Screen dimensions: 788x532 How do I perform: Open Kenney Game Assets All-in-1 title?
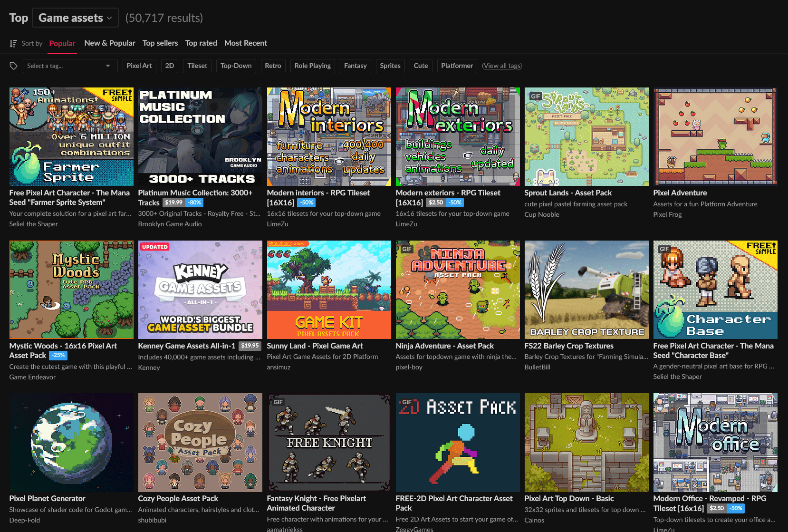point(187,346)
